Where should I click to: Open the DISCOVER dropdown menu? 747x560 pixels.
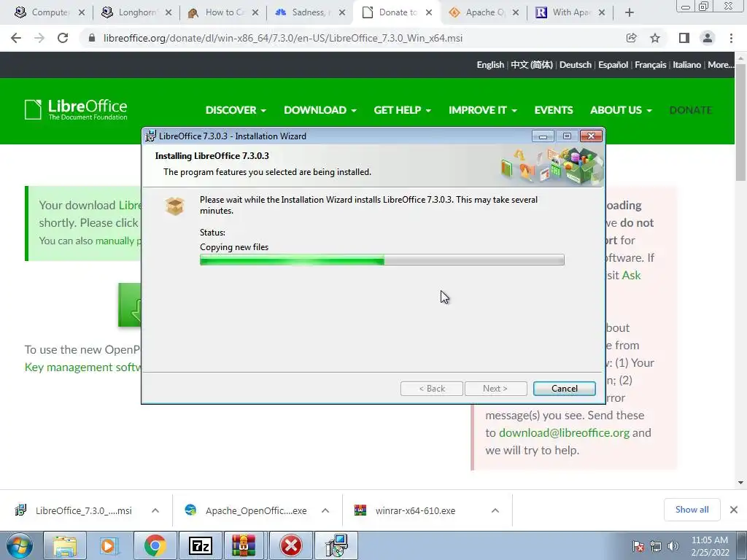coord(236,110)
